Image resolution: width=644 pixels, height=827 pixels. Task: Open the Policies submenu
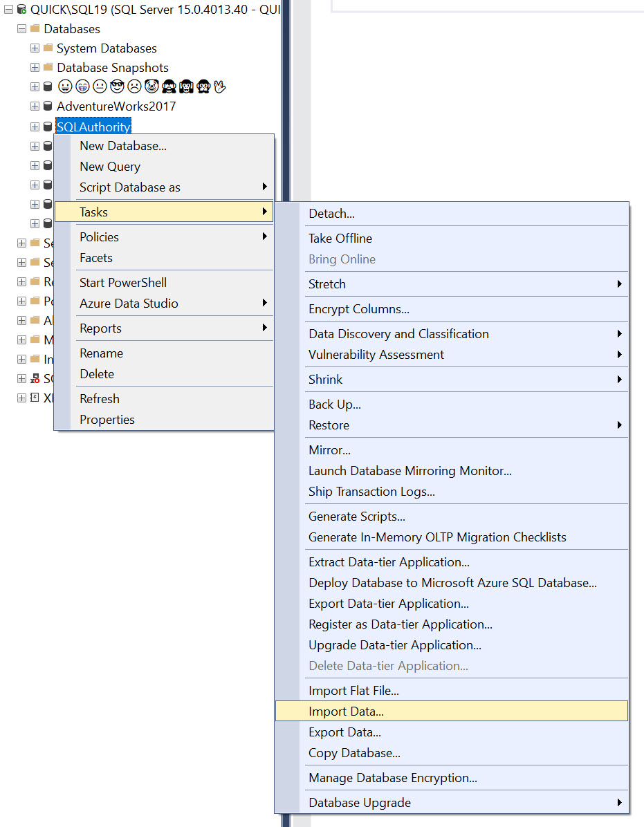point(164,236)
